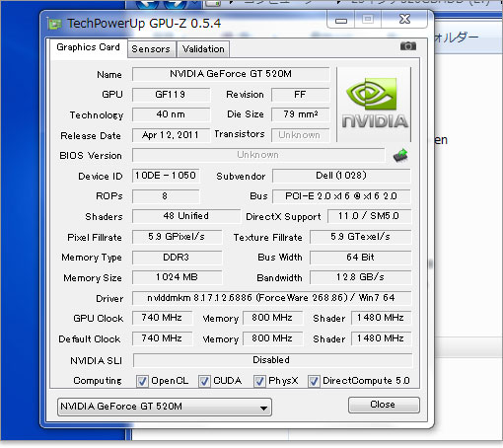Click the ROPs field value 8

click(166, 196)
